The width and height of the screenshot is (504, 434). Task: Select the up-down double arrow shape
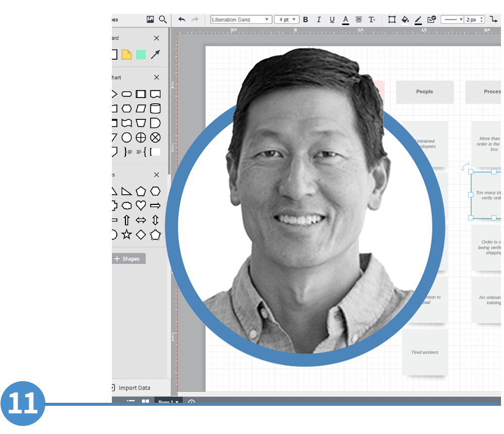(155, 220)
